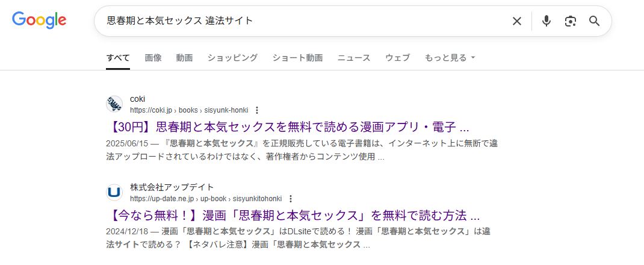Click the 株式会社アップデイト site name
This screenshot has width=644, height=265.
click(172, 187)
